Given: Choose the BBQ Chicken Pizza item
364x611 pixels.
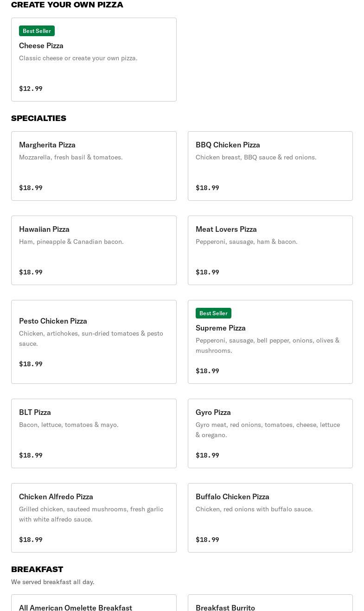Looking at the screenshot, I should (270, 166).
